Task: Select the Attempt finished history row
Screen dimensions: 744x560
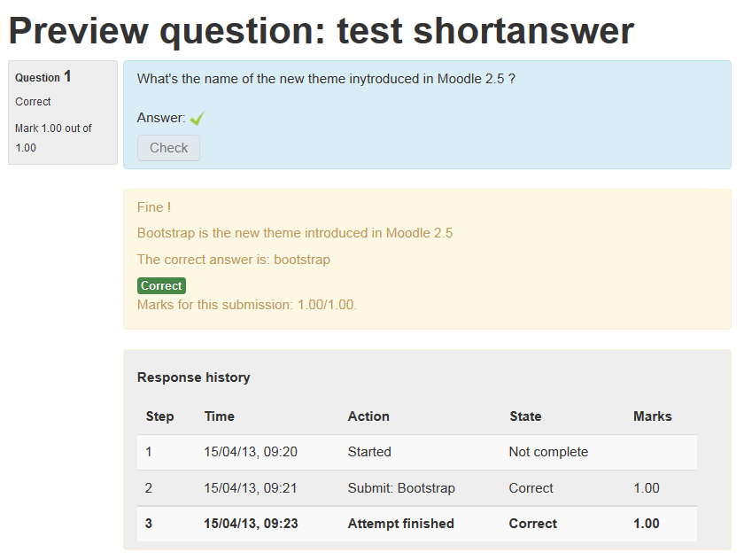Action: point(417,524)
